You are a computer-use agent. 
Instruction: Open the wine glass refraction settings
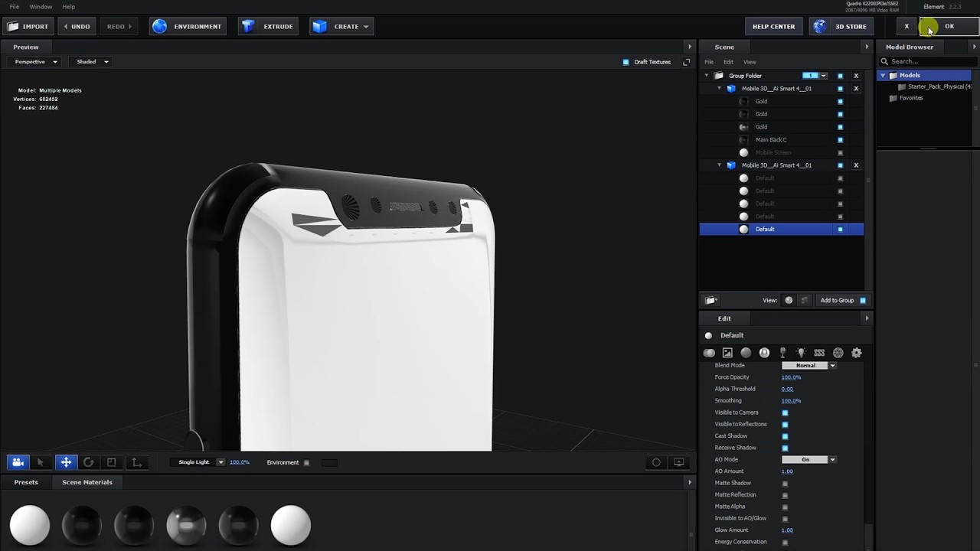[x=782, y=353]
